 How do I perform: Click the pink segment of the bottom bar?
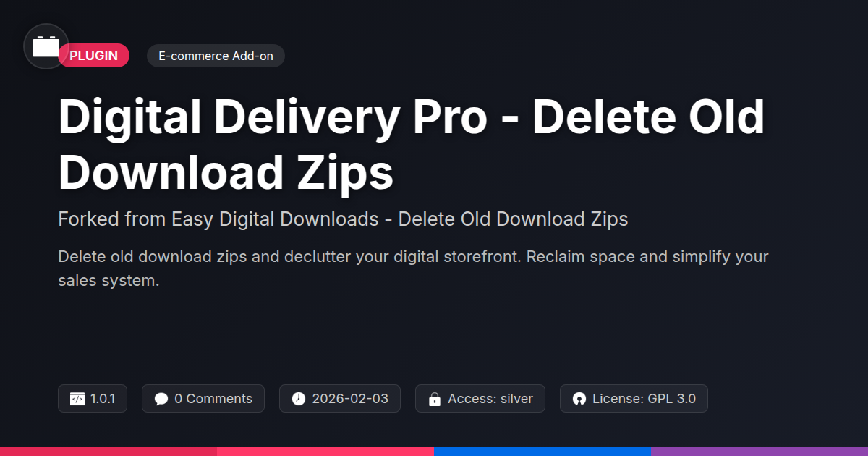tap(325, 452)
